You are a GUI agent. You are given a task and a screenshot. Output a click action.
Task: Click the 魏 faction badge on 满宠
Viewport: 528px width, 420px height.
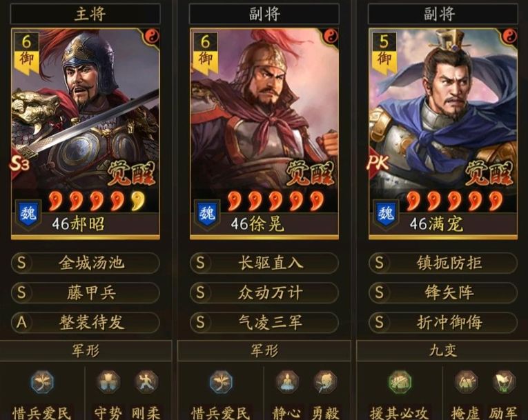pyautogui.click(x=386, y=214)
